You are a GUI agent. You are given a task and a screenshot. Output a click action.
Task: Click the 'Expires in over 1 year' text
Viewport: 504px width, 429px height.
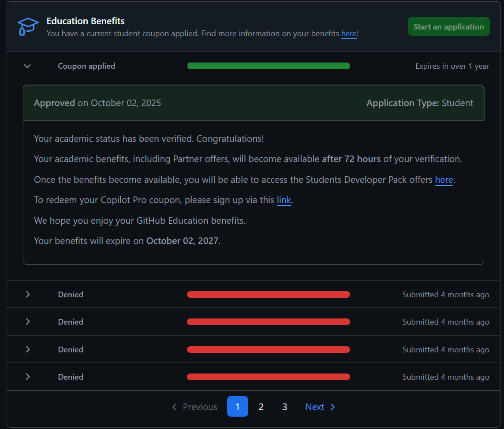452,66
